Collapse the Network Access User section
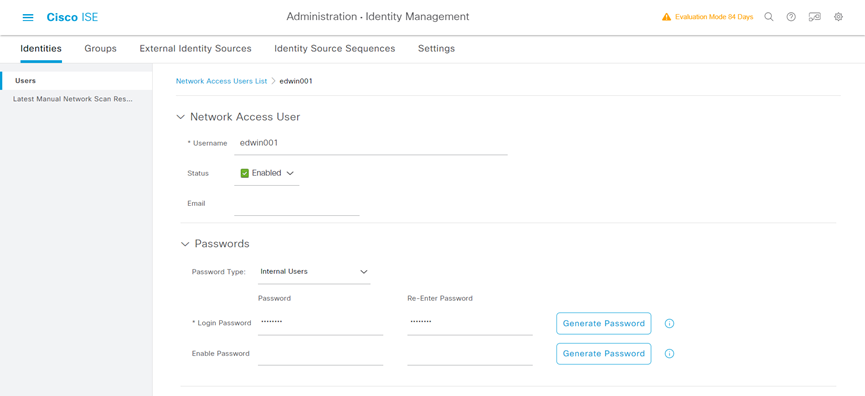This screenshot has height=396, width=865. (x=180, y=117)
